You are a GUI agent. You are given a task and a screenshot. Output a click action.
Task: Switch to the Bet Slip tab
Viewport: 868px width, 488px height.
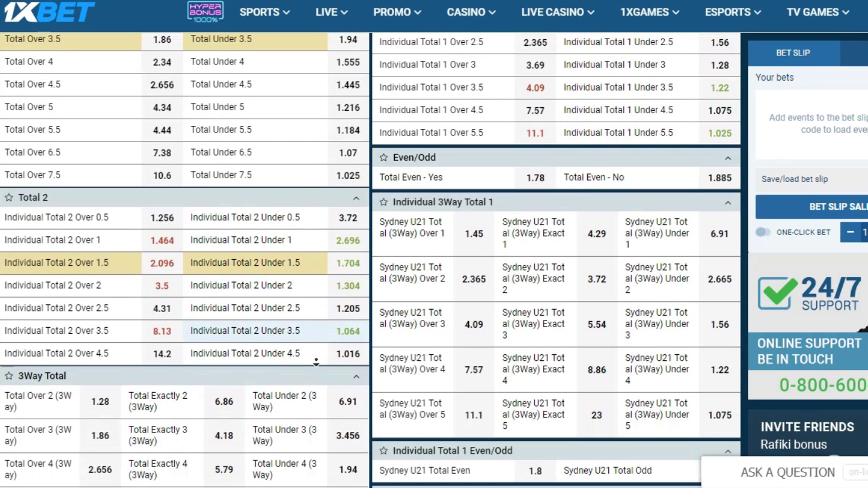click(793, 53)
